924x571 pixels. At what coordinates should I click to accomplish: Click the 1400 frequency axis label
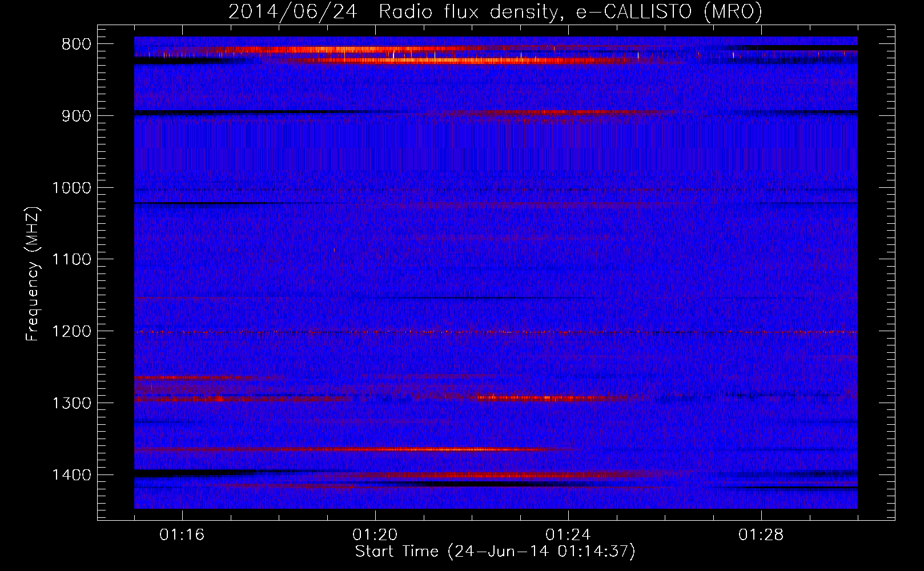[71, 475]
